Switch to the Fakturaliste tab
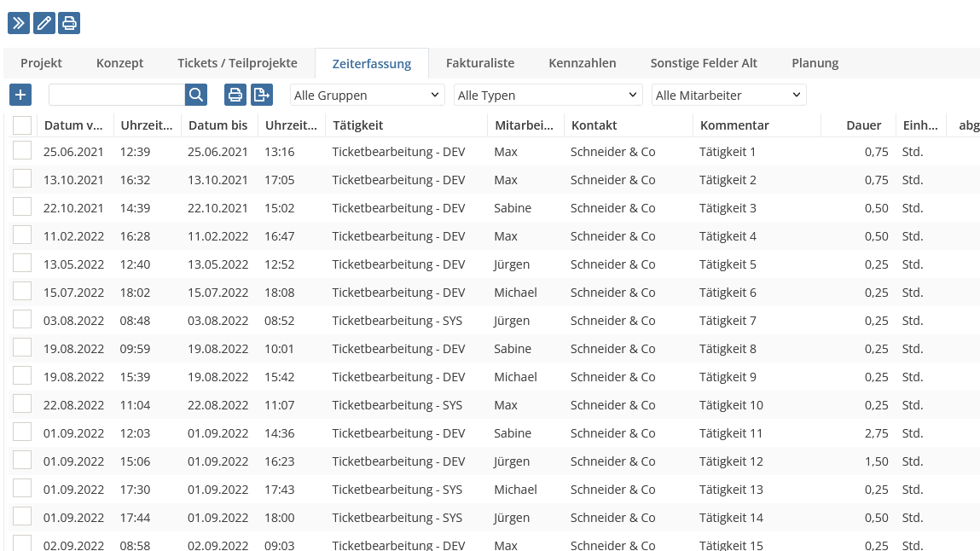The height and width of the screenshot is (551, 980). click(479, 63)
